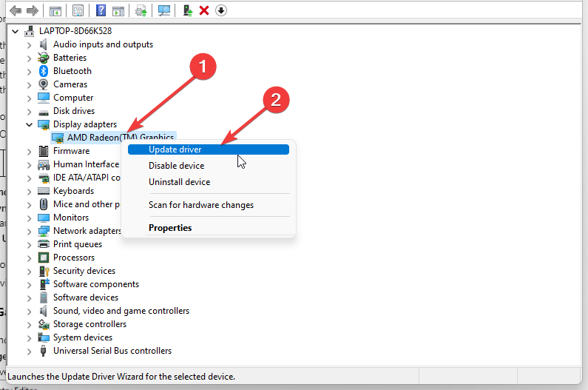Expand the Software components chevron
Image resolution: width=588 pixels, height=390 pixels.
30,285
